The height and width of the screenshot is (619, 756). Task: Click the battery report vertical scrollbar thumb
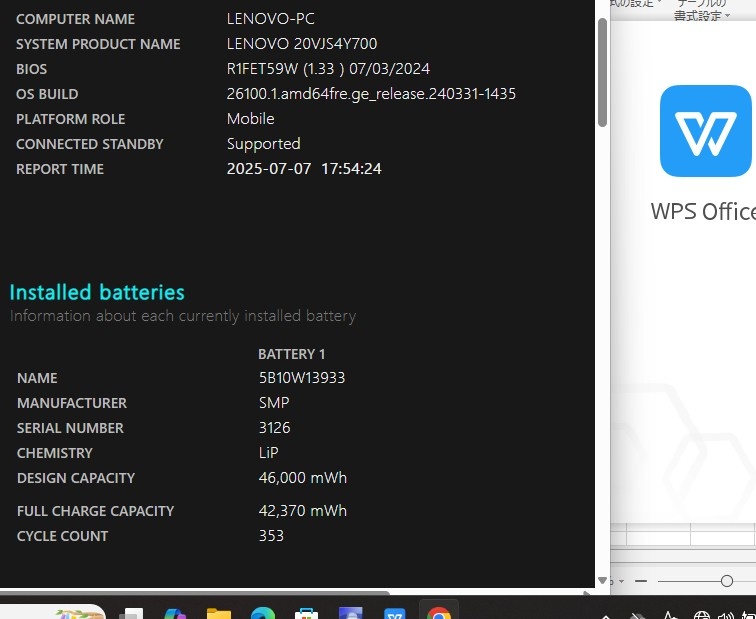tap(602, 72)
